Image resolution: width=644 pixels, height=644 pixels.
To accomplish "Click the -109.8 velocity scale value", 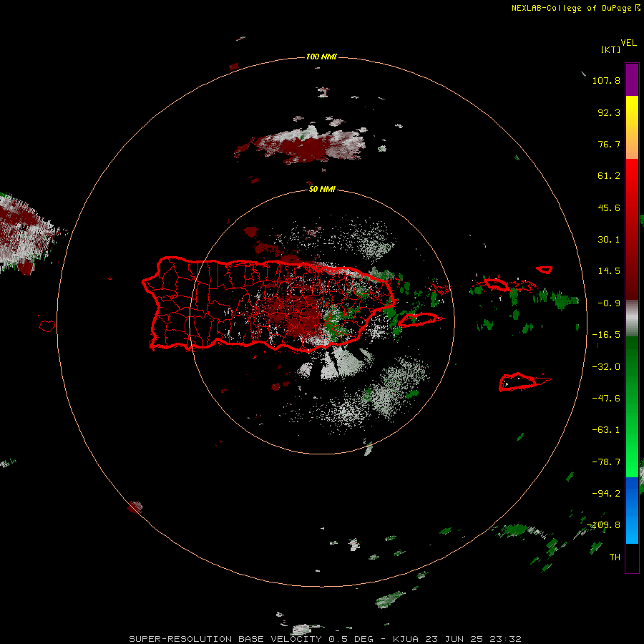I will [604, 525].
